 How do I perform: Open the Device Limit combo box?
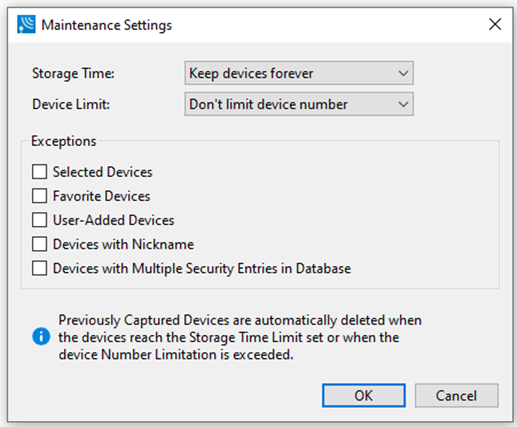[x=299, y=104]
